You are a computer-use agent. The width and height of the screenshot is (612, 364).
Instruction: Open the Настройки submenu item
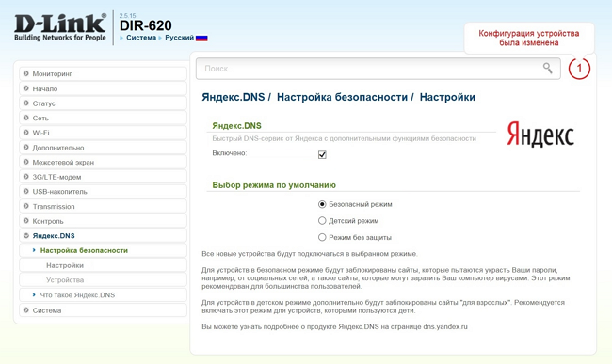[x=103, y=265]
